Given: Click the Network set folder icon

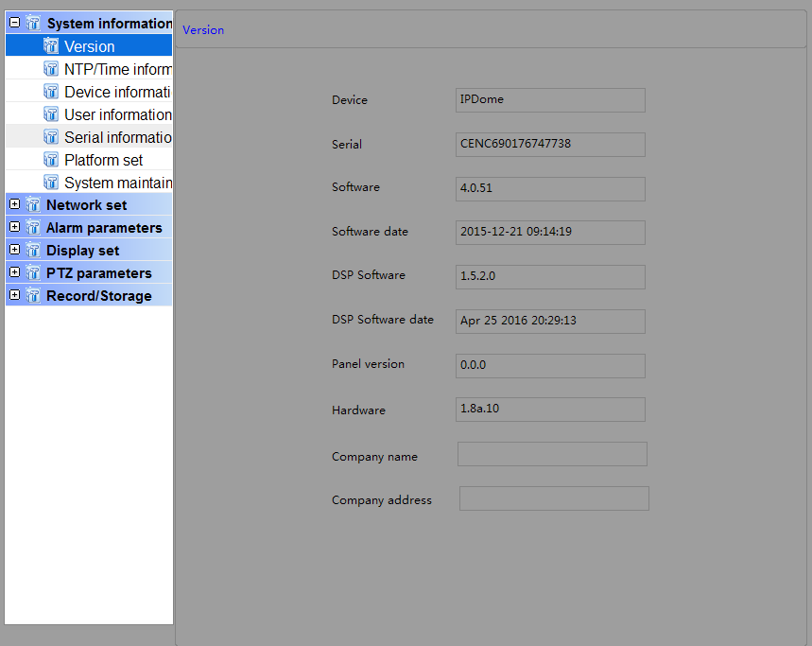Looking at the screenshot, I should 33,205.
